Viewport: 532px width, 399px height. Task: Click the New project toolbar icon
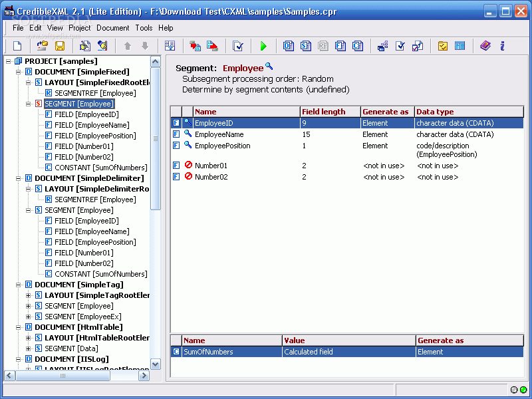coord(17,46)
